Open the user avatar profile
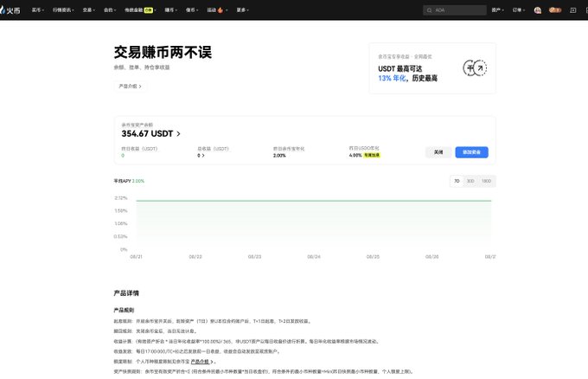This screenshot has width=588, height=379. pos(537,10)
